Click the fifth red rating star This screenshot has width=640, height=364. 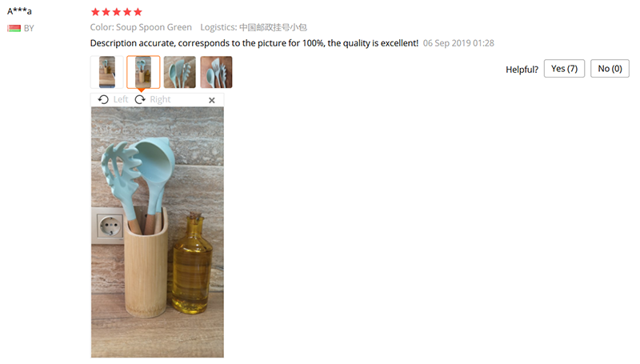(x=138, y=12)
